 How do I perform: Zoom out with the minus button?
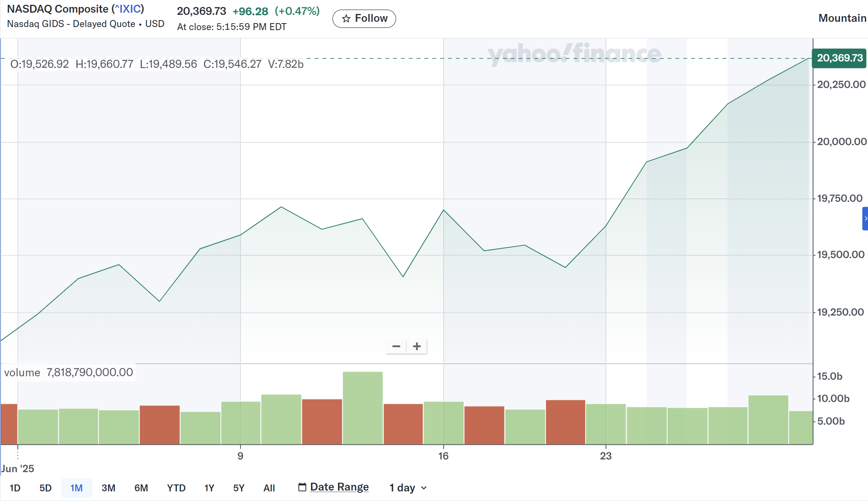click(x=396, y=346)
